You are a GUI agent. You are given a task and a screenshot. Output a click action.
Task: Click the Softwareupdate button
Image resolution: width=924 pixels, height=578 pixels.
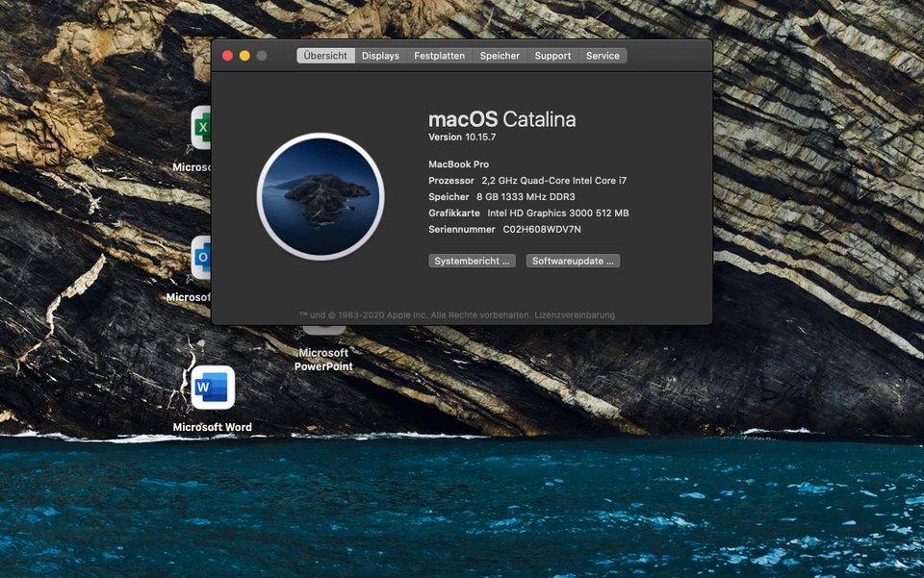click(573, 261)
